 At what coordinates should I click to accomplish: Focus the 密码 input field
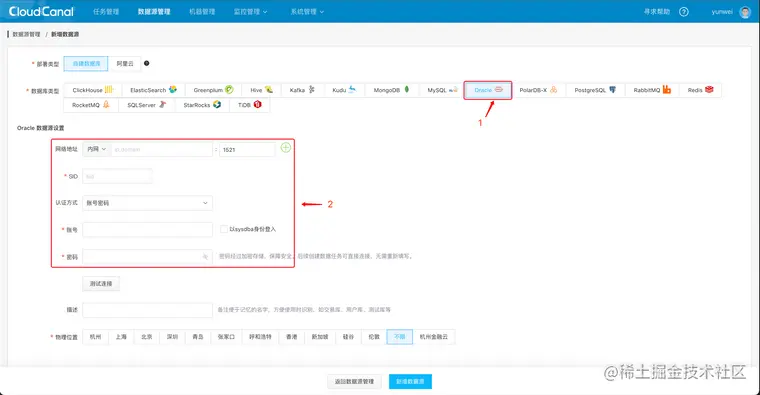click(x=147, y=257)
